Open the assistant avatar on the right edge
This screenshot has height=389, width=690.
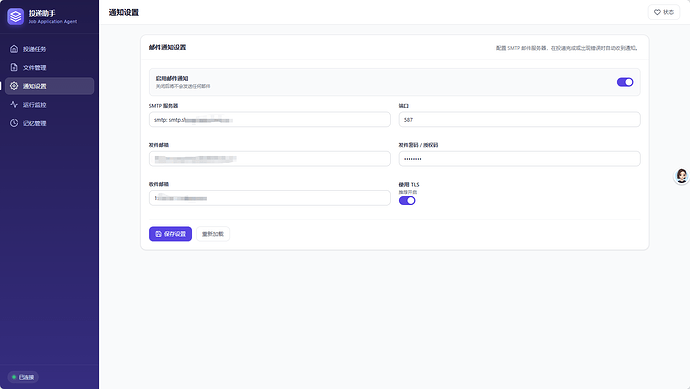(x=682, y=176)
